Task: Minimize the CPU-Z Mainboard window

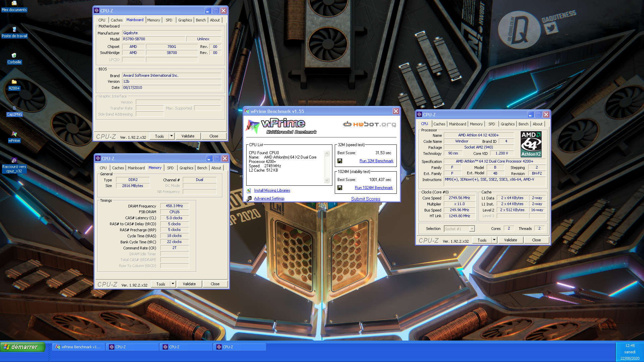Action: click(x=208, y=11)
